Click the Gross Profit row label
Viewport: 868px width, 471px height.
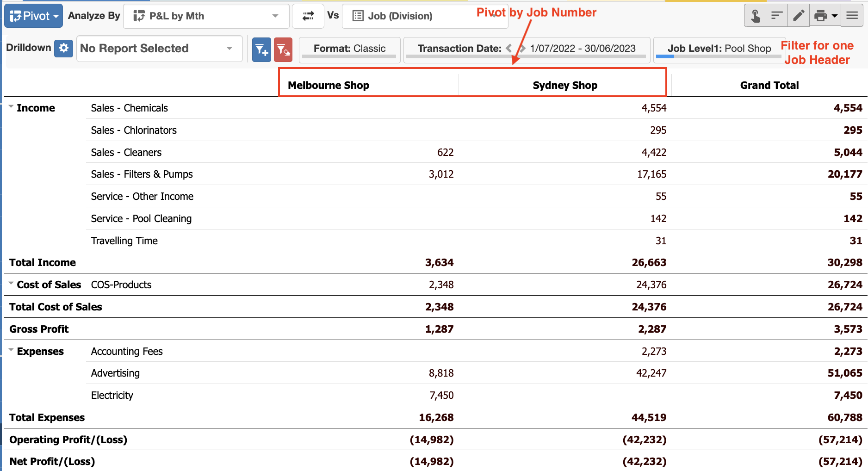[39, 329]
